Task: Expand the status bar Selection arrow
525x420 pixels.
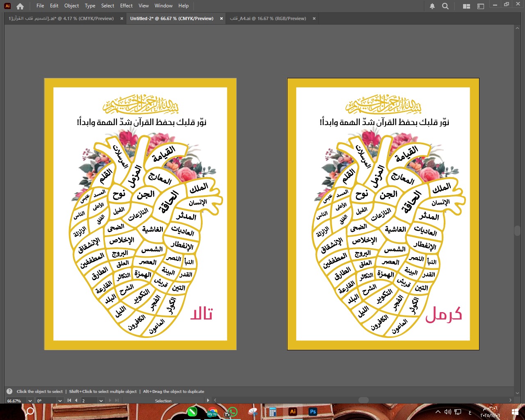Action: click(208, 400)
